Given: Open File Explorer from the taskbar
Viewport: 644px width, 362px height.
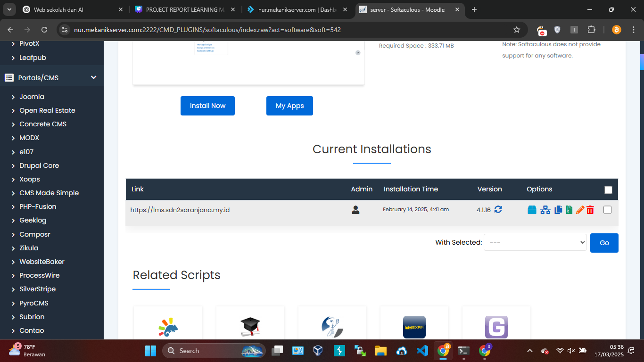Looking at the screenshot, I should [x=380, y=351].
